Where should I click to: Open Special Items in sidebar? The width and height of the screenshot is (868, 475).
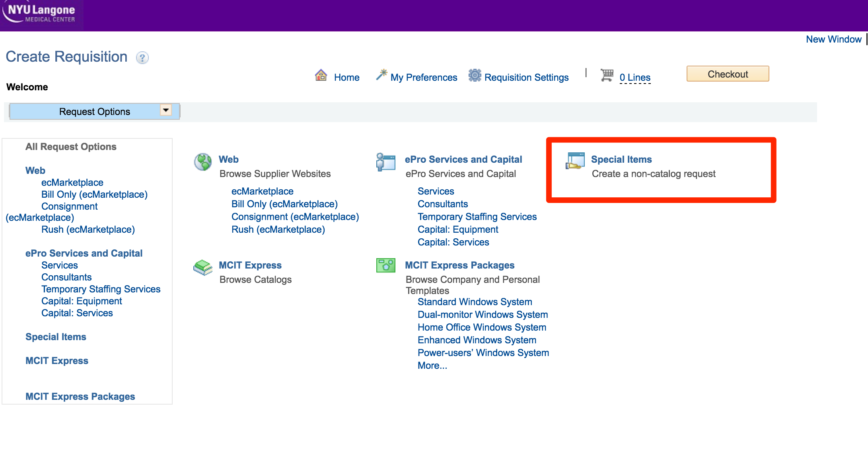point(56,337)
